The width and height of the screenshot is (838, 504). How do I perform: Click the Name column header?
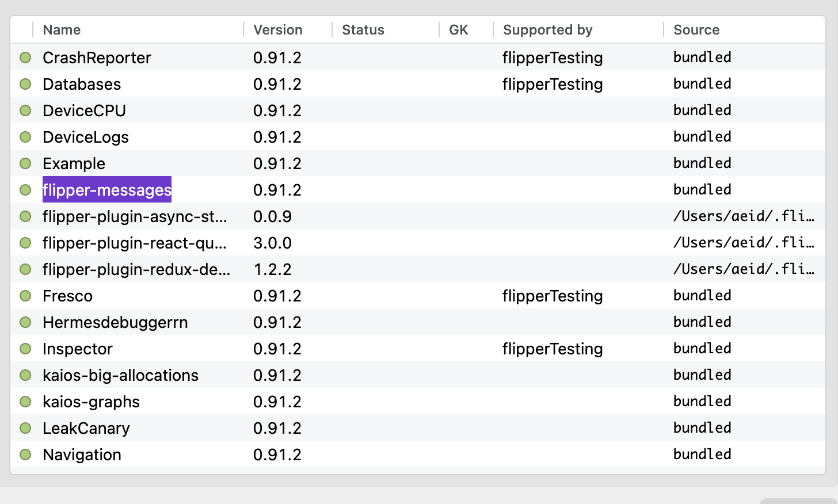point(62,29)
